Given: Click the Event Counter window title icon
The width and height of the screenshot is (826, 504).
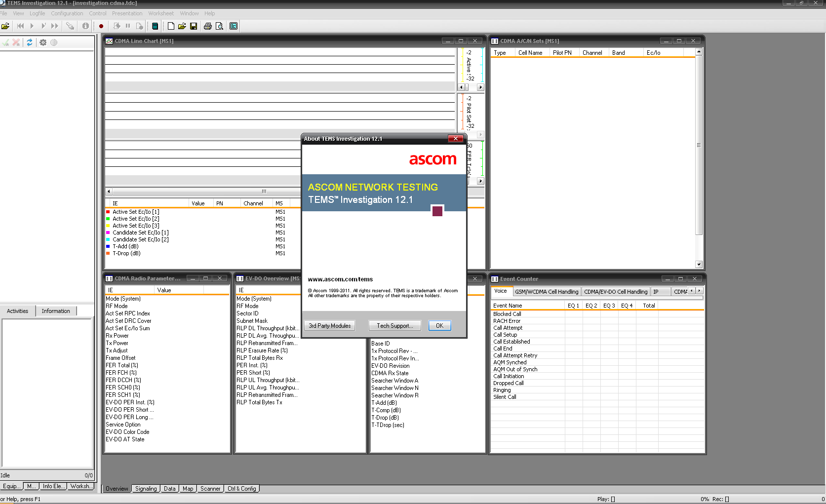Looking at the screenshot, I should pyautogui.click(x=495, y=279).
